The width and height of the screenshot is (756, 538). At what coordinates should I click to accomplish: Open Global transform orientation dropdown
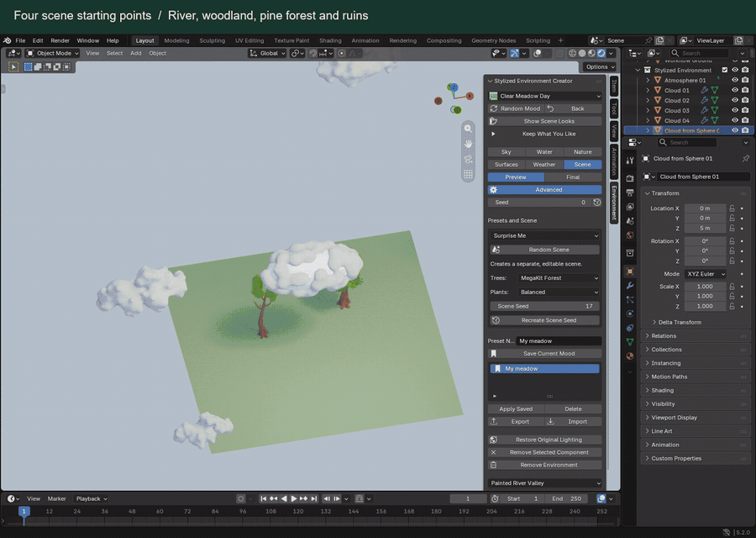tap(268, 53)
